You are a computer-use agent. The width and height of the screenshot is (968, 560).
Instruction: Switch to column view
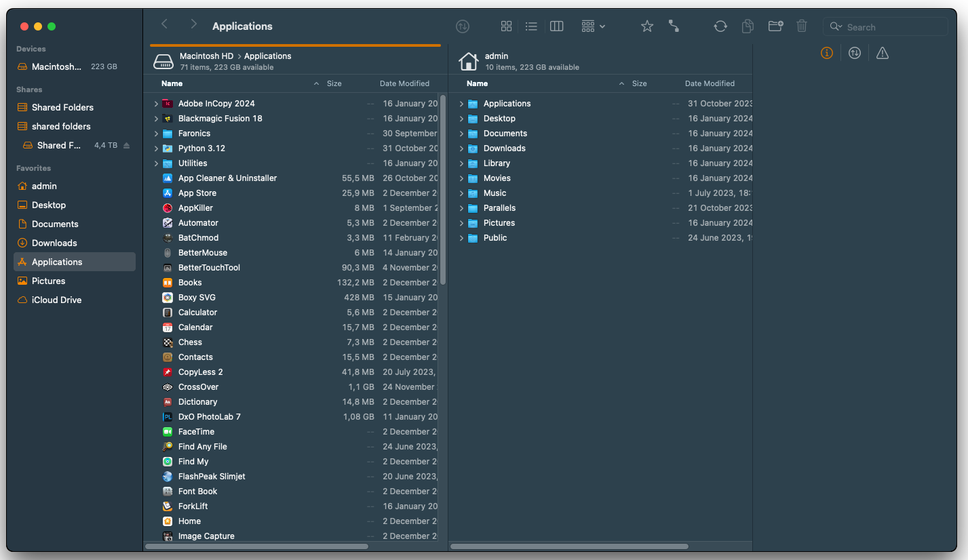[x=556, y=26]
